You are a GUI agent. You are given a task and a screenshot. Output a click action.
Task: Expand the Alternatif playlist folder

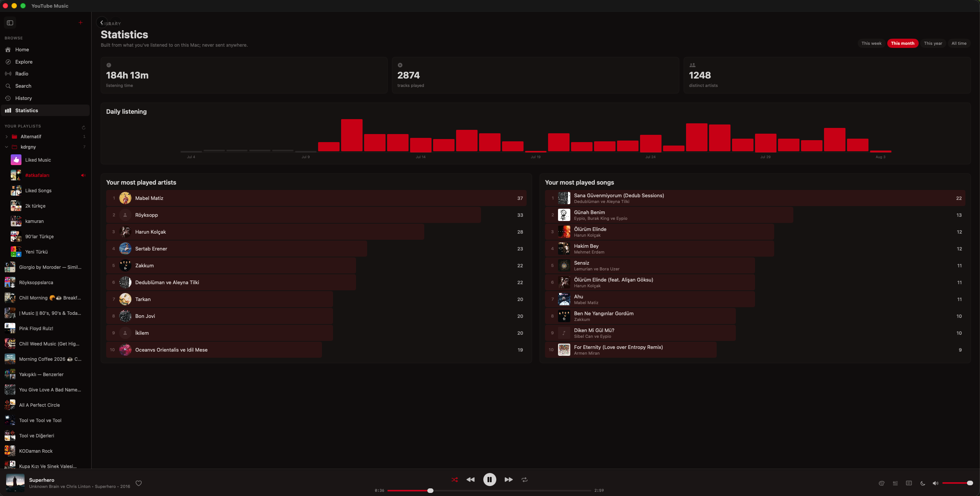tap(7, 137)
